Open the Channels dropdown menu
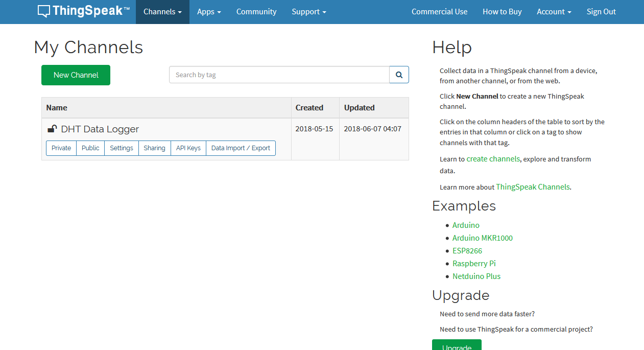Image resolution: width=644 pixels, height=350 pixels. (162, 12)
